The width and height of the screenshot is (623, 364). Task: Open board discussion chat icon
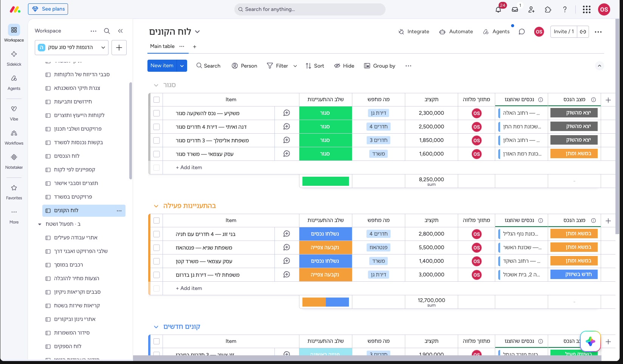tap(522, 32)
